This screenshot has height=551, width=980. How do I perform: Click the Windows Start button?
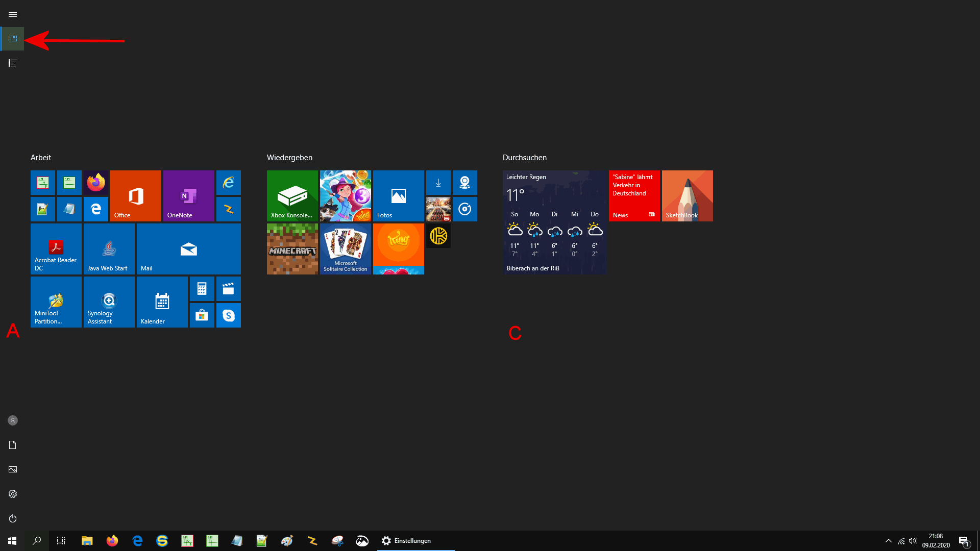point(12,541)
